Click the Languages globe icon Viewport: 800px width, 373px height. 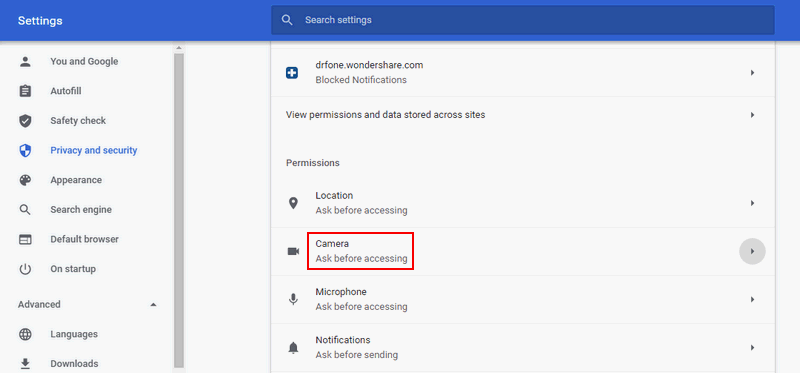(25, 334)
